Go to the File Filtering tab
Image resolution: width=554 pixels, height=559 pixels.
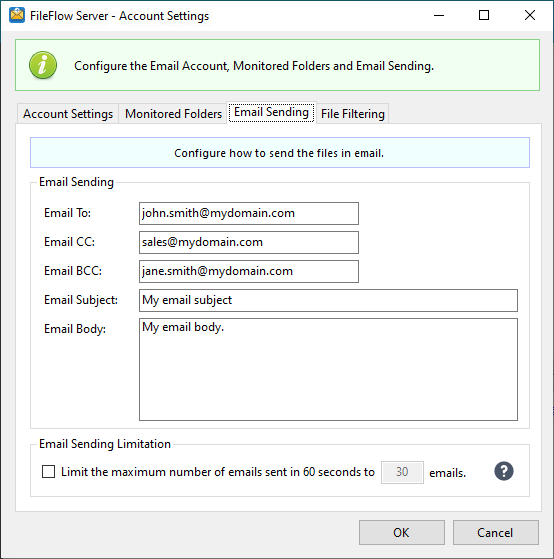pyautogui.click(x=353, y=114)
